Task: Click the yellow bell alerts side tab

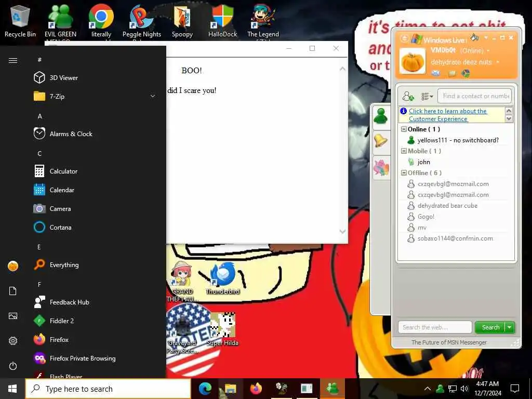Action: click(381, 141)
